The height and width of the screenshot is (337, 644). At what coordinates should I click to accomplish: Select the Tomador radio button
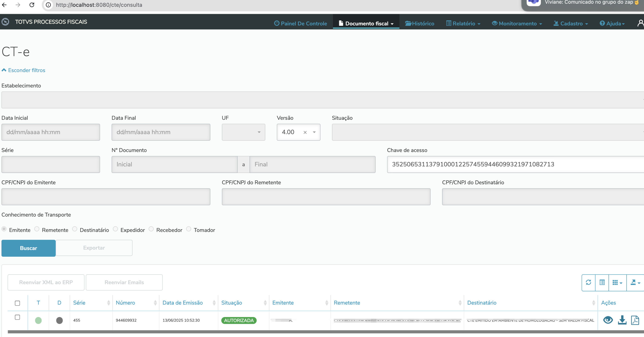click(x=189, y=229)
